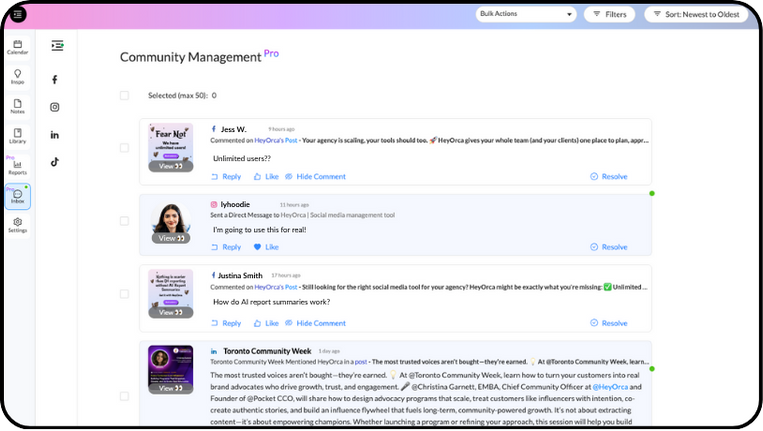The image size is (763, 431).
Task: Select Justina Smith's comment checkbox
Action: 125,294
